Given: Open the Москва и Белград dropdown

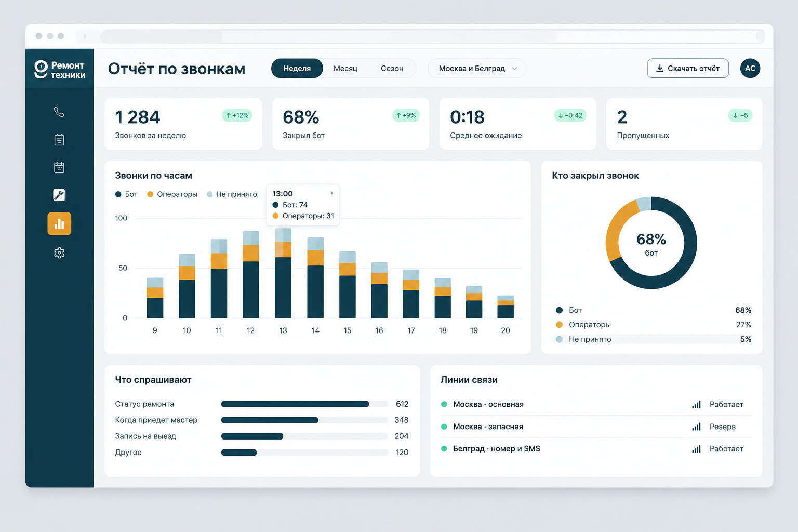Looking at the screenshot, I should click(477, 69).
